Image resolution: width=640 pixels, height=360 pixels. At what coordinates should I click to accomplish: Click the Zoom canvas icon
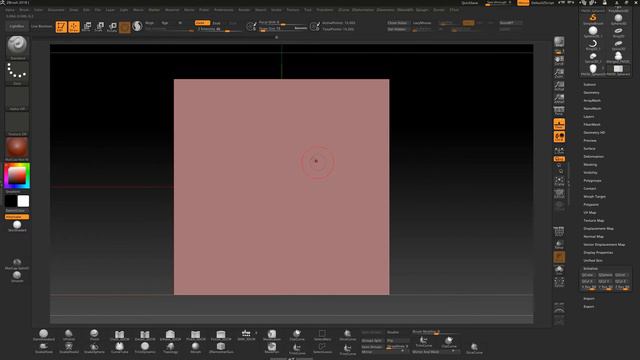point(559,73)
